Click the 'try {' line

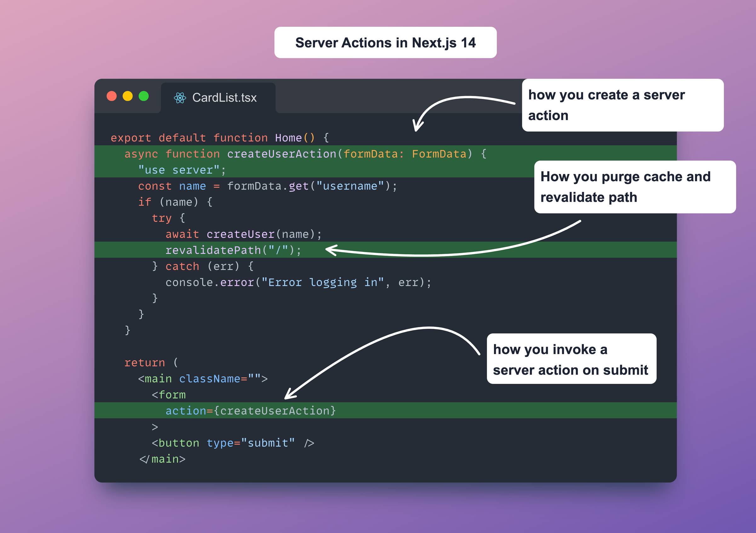click(168, 218)
